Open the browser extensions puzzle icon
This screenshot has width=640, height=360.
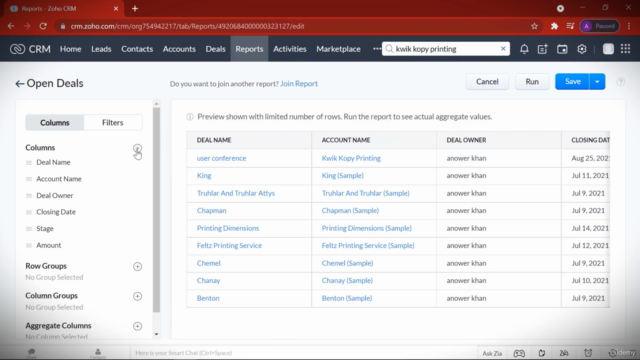pos(554,26)
